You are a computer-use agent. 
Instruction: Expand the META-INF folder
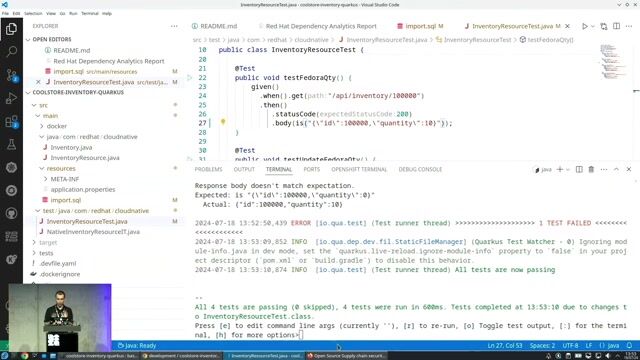pyautogui.click(x=64, y=179)
